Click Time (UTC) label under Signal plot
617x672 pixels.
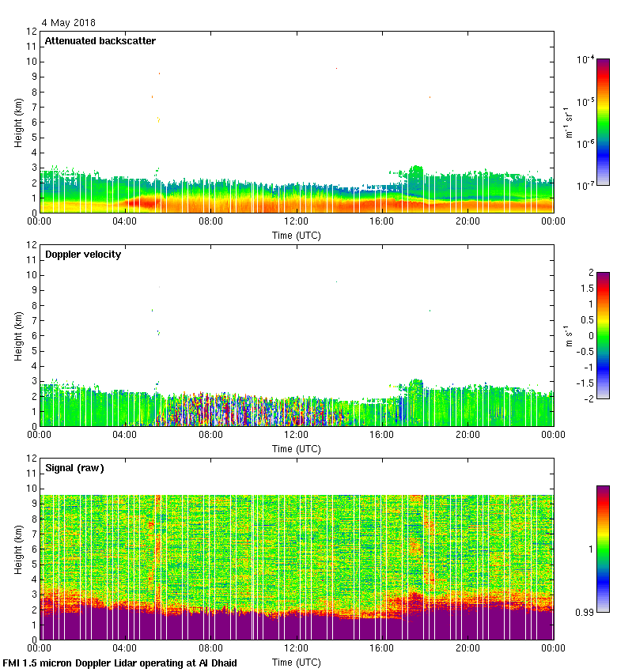[297, 662]
